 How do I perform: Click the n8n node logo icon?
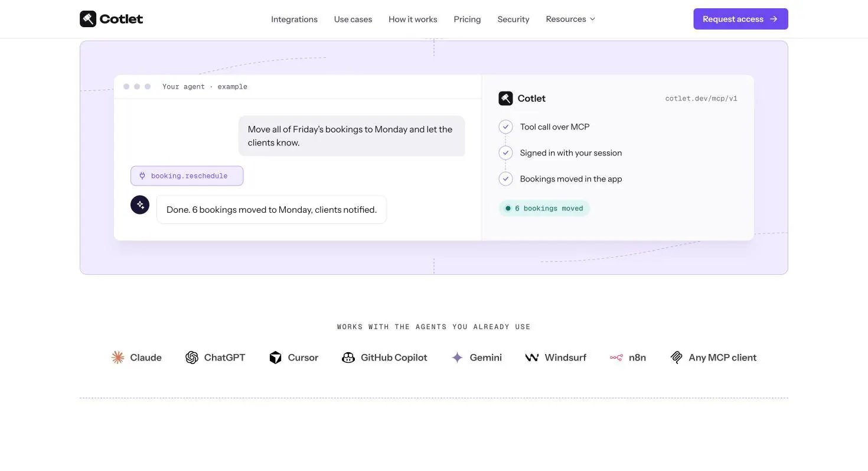click(x=616, y=358)
